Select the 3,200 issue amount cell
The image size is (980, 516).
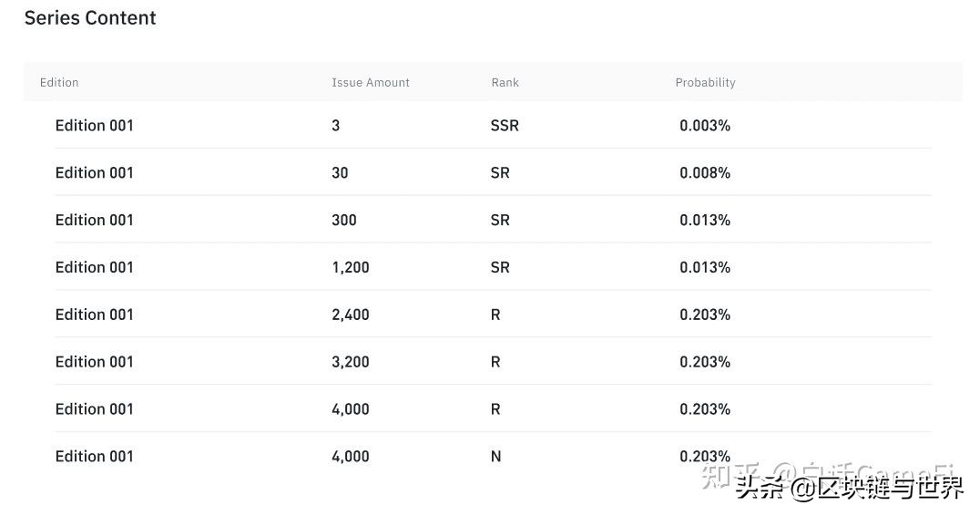pos(351,363)
